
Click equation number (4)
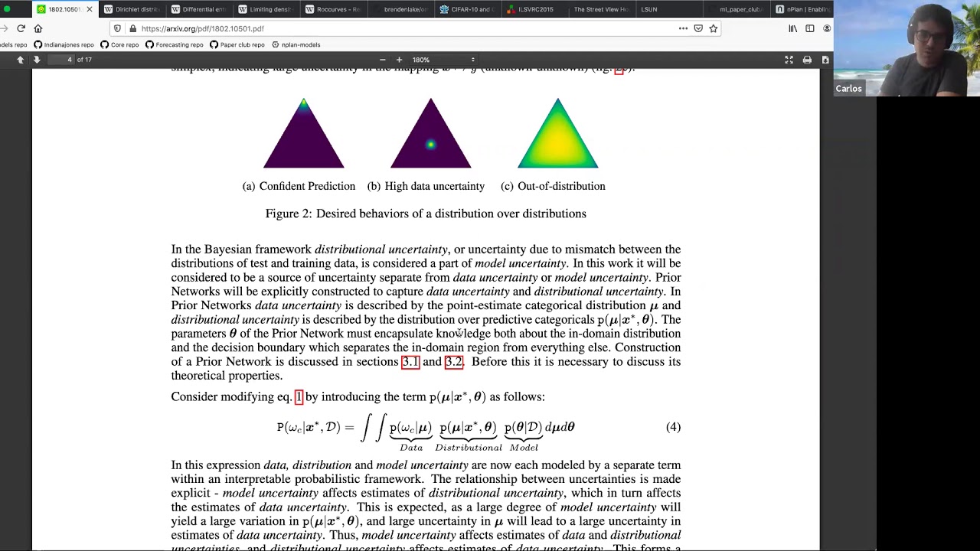(x=673, y=427)
